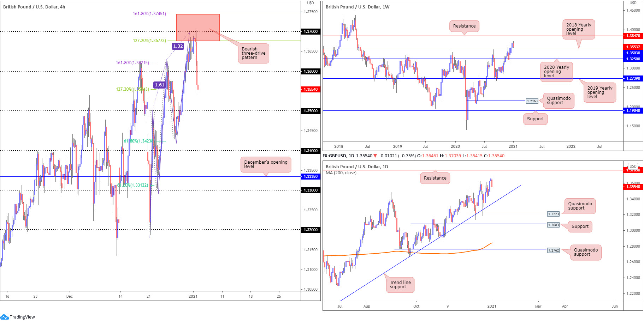Image resolution: width=644 pixels, height=321 pixels.
Task: Click the blue 1.35030 price label
Action: tap(633, 53)
